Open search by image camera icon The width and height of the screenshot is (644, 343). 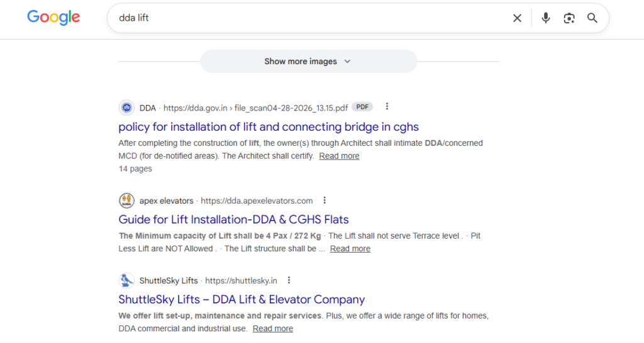(x=569, y=18)
